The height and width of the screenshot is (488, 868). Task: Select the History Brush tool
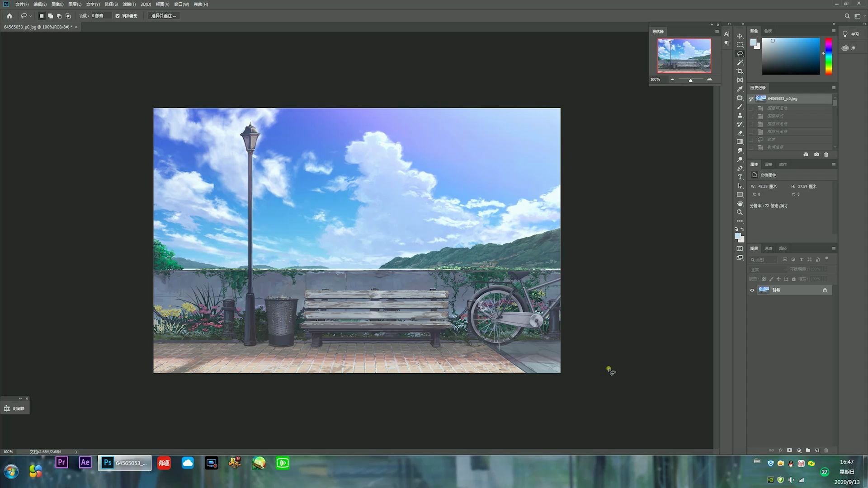pyautogui.click(x=740, y=124)
